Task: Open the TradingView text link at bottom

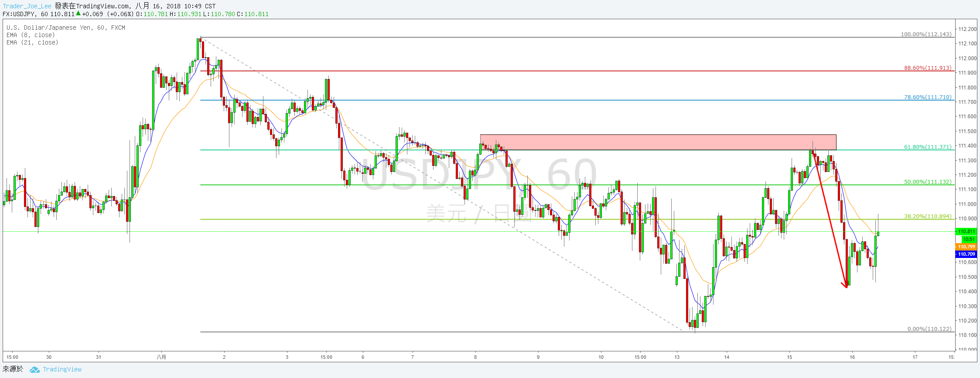Action: point(62,369)
